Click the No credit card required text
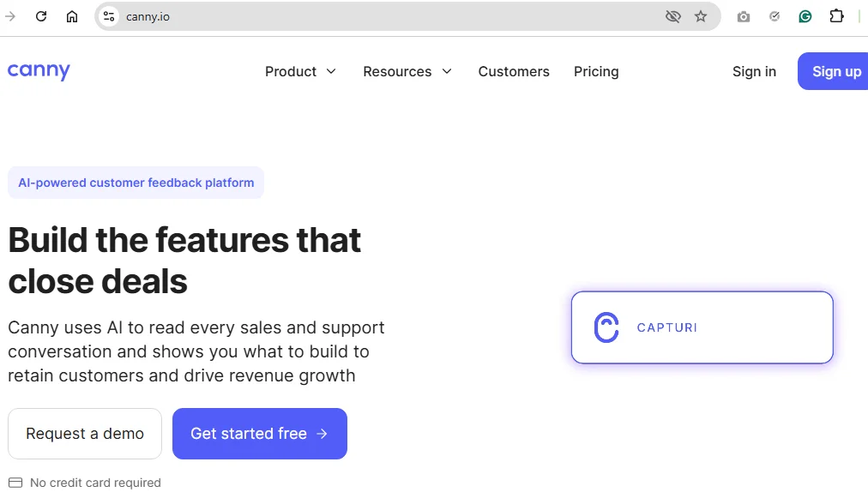The height and width of the screenshot is (504, 868). click(x=95, y=483)
